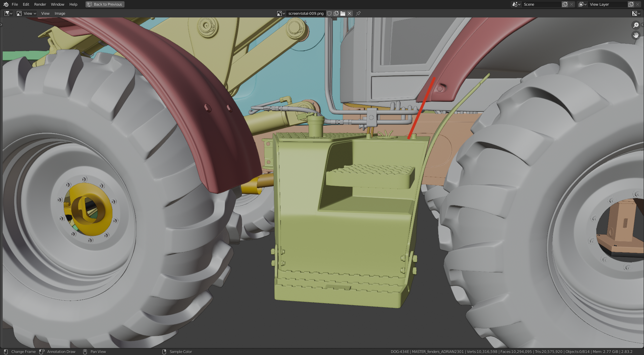Toggle the pin image icon
The width and height of the screenshot is (644, 355).
click(x=358, y=13)
